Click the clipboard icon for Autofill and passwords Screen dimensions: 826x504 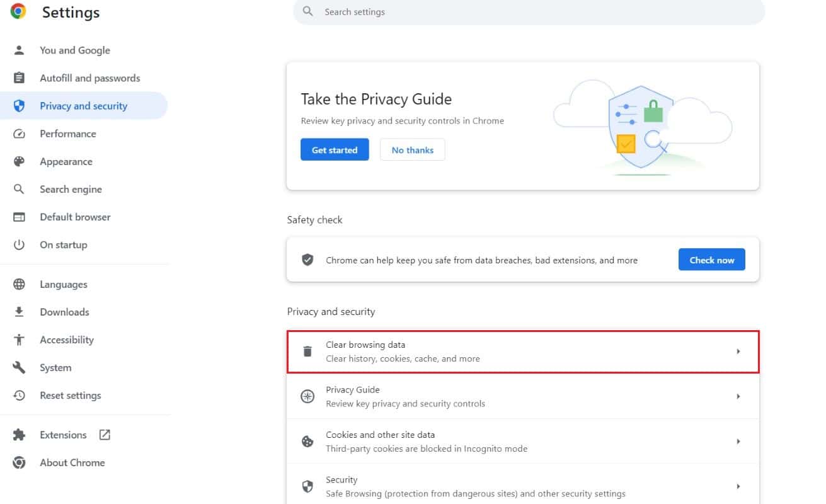click(x=19, y=78)
